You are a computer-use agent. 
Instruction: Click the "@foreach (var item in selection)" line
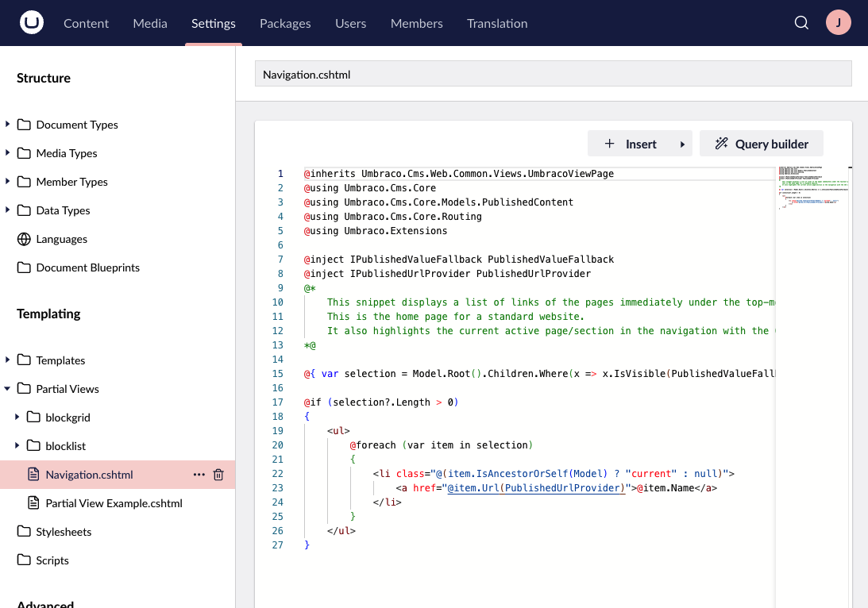442,445
